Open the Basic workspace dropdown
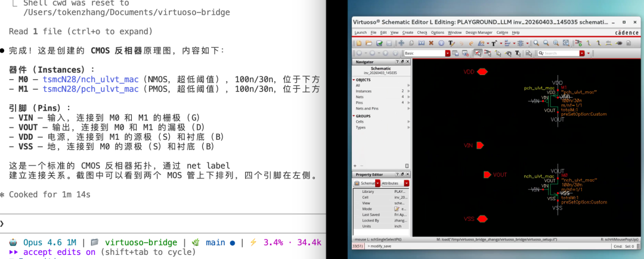Image resolution: width=644 pixels, height=259 pixels. coord(448,53)
